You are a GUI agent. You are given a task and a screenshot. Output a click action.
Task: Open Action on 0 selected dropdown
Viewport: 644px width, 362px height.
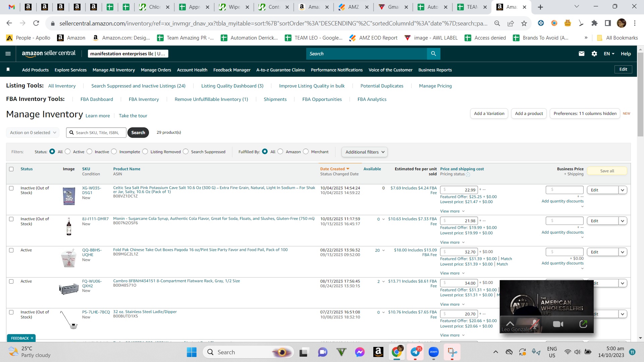click(33, 133)
